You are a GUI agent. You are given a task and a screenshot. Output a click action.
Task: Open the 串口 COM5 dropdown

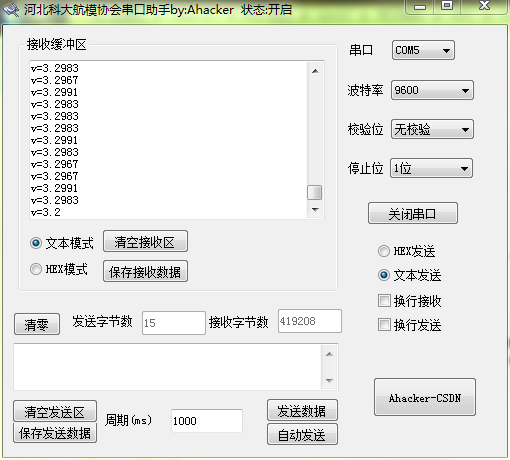(423, 50)
